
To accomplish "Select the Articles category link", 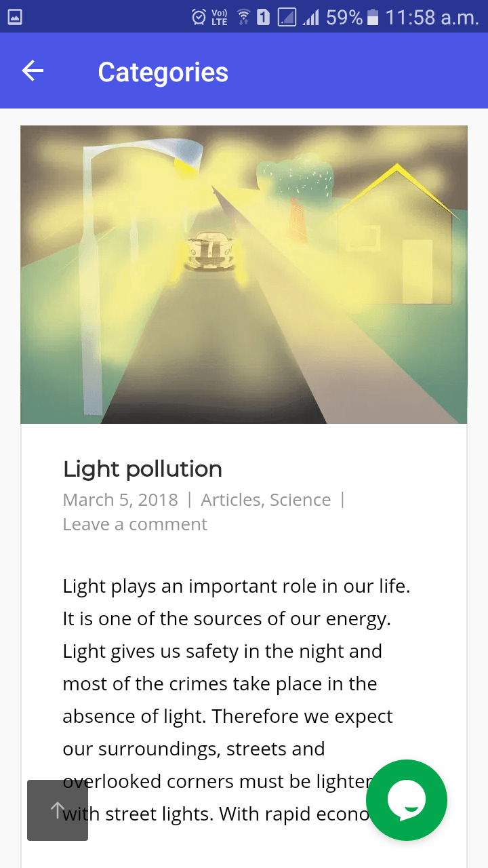I will click(x=230, y=500).
